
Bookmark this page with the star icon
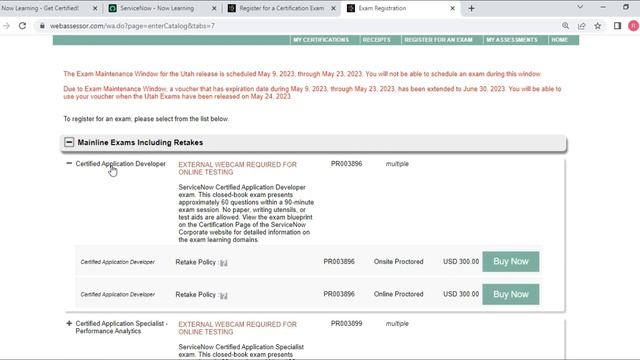[x=598, y=26]
